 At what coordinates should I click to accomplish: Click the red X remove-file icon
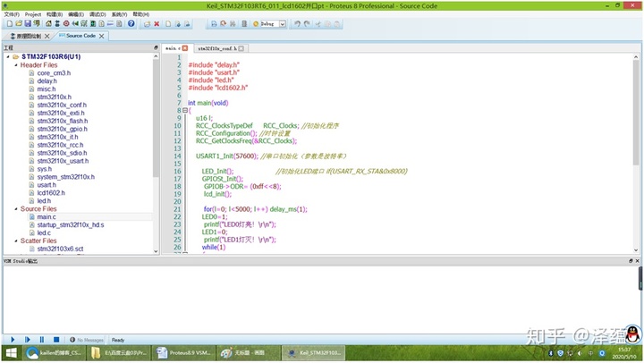click(157, 24)
